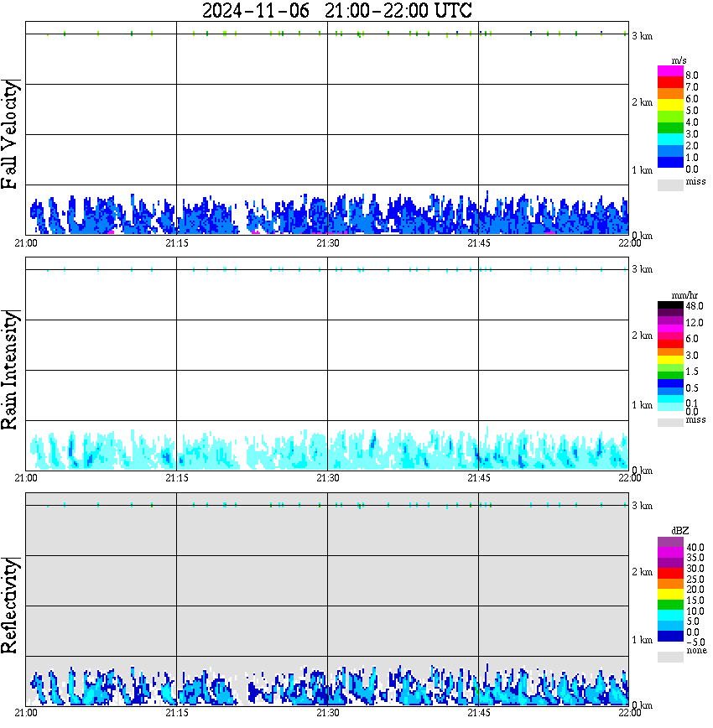Click the 'dBZ' unit label
The width and height of the screenshot is (713, 728).
click(680, 531)
